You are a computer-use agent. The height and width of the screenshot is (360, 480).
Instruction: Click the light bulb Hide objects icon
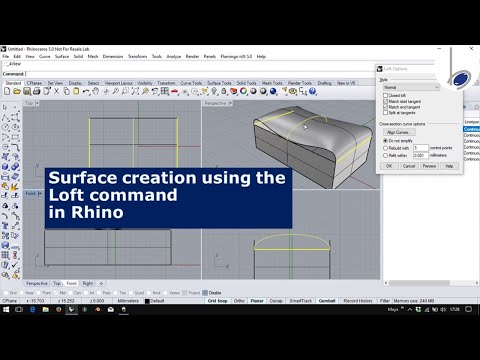coord(214,91)
